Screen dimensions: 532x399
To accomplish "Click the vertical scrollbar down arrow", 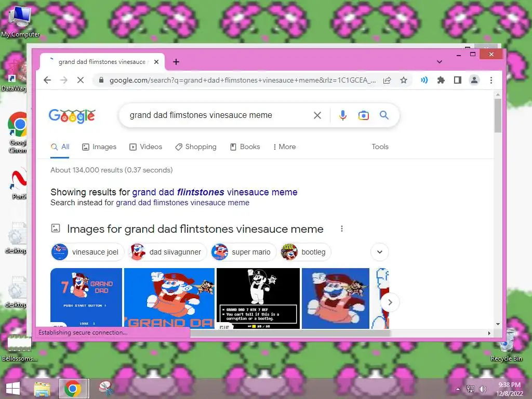I will 498,324.
